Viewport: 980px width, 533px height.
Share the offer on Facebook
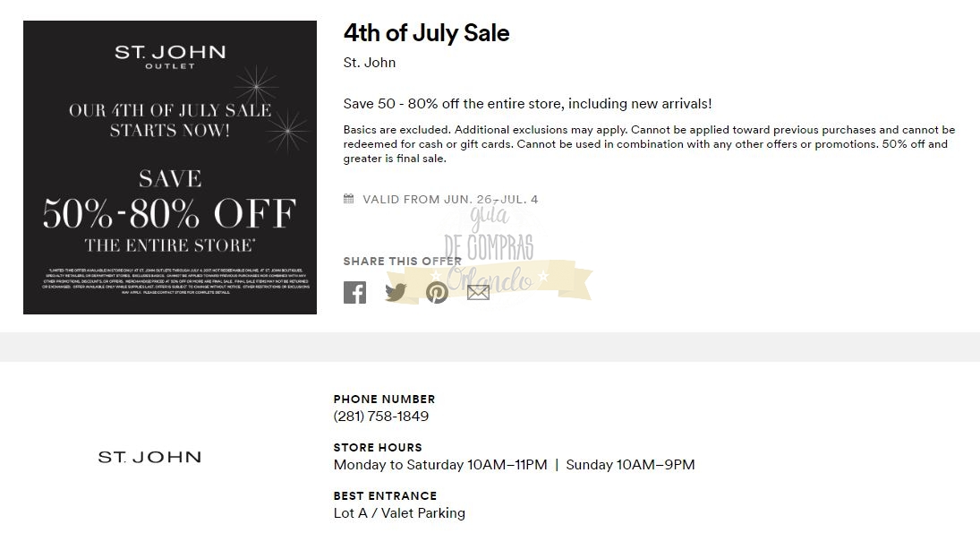(x=354, y=293)
